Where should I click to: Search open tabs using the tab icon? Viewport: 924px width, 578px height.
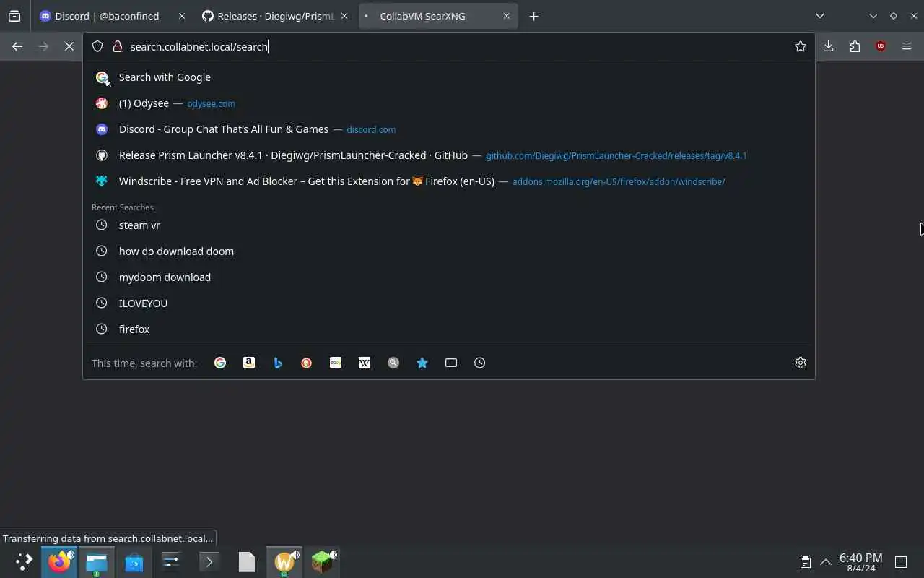click(x=451, y=363)
